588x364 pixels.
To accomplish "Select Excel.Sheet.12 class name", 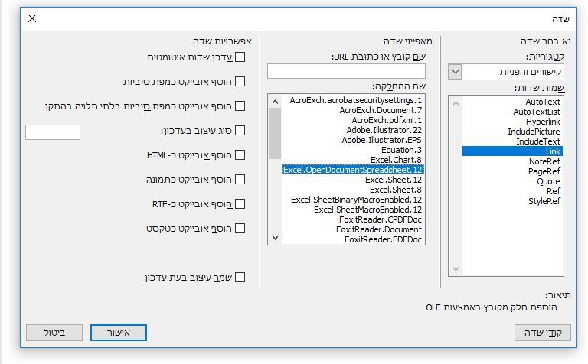I will 394,180.
